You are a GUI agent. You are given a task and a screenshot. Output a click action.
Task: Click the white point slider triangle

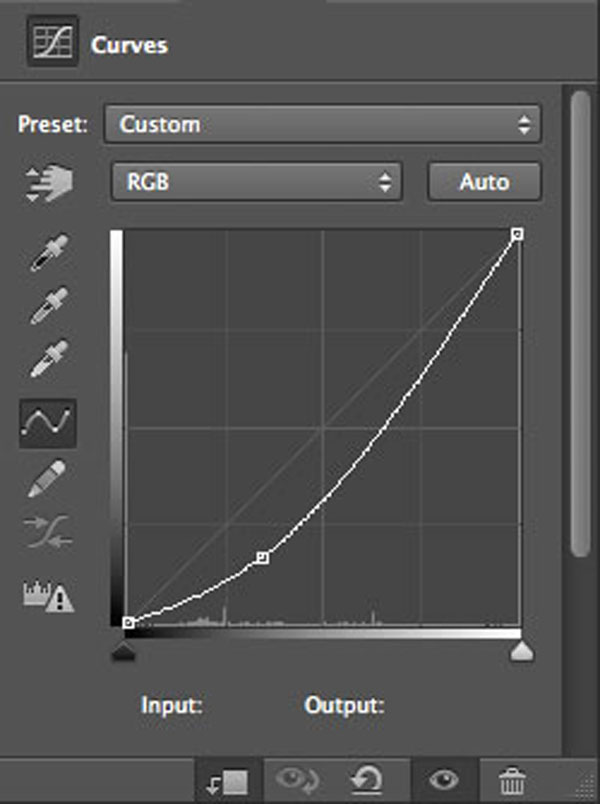522,651
